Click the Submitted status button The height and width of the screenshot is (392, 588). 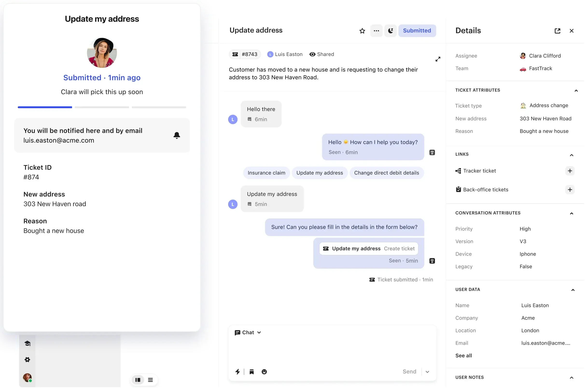point(417,31)
